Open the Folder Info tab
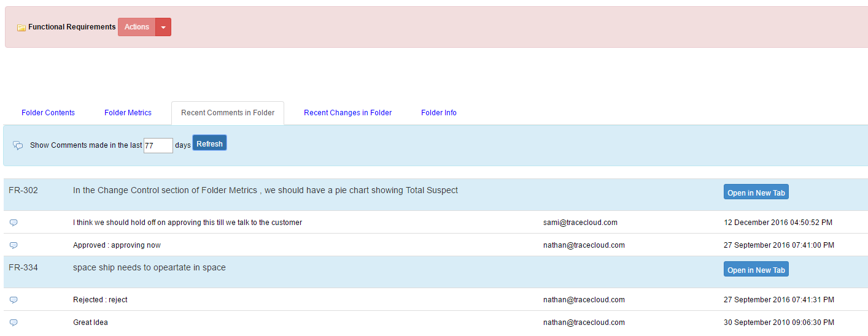This screenshot has width=868, height=336. point(439,113)
